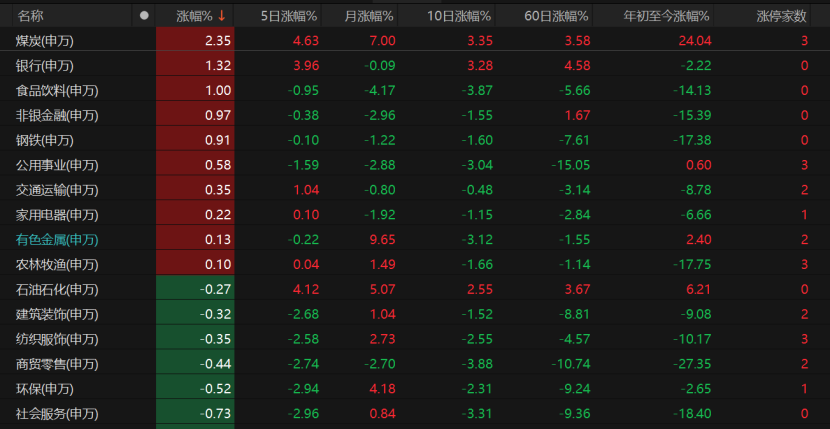The image size is (830, 429).
Task: Click the white dot column header icon
Action: coord(144,16)
